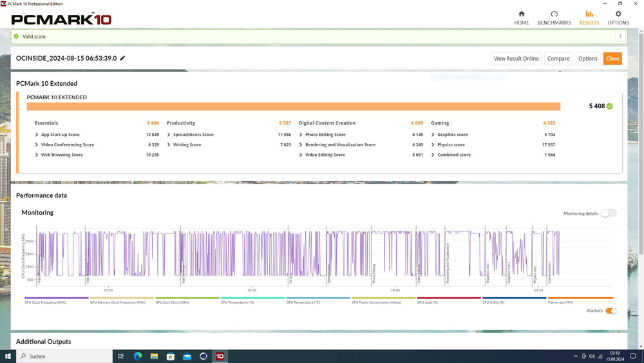
Task: Click the Productivity score 9 397
Action: tap(285, 123)
